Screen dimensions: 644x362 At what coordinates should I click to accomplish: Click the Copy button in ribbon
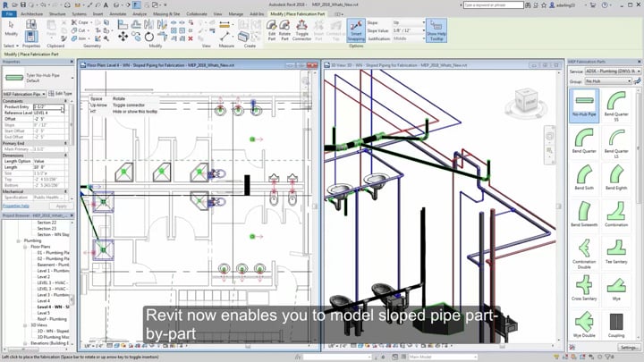coord(80,22)
